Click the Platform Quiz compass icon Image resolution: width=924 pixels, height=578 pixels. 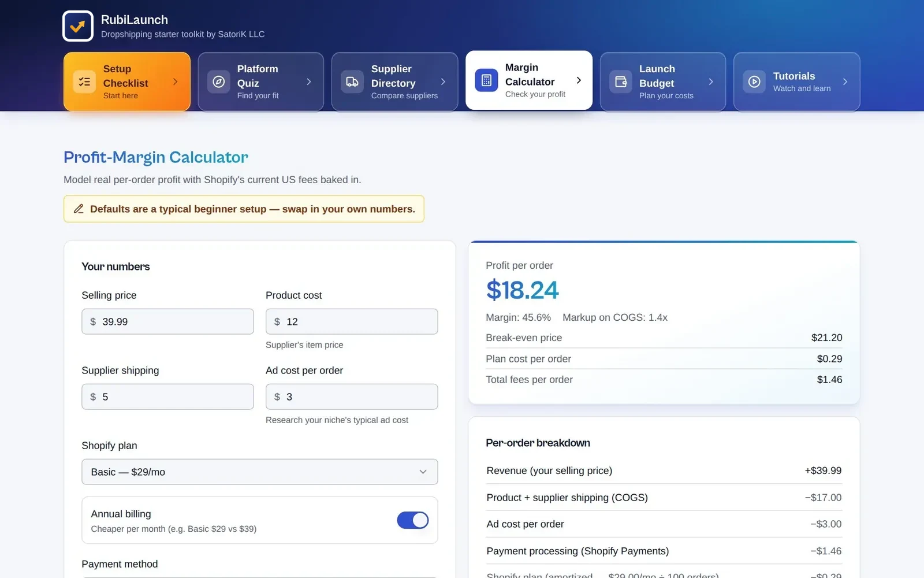click(x=218, y=81)
